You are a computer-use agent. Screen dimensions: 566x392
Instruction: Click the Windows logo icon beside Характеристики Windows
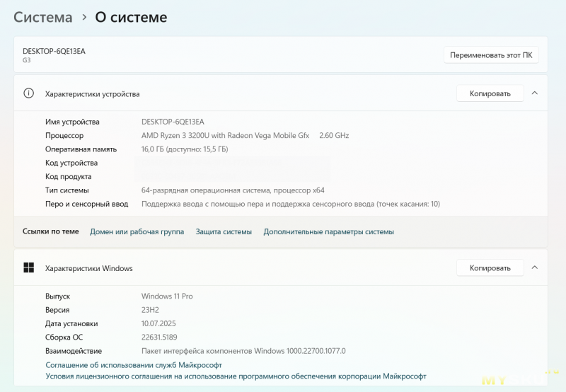[28, 268]
